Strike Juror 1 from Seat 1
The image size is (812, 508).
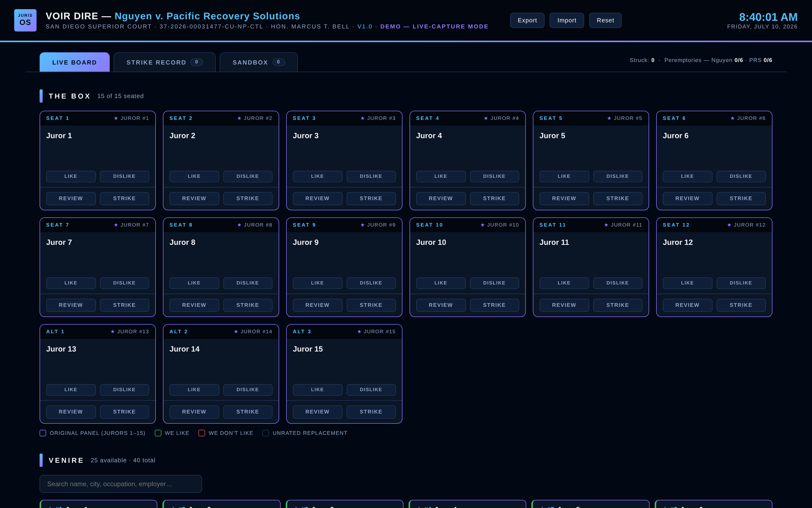(x=124, y=199)
